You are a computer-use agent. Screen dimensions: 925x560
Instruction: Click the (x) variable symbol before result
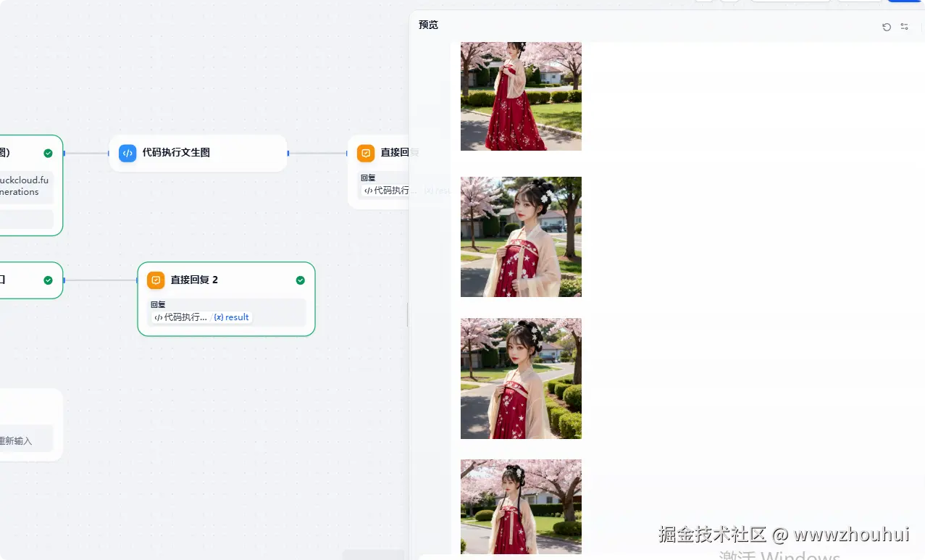pos(219,317)
